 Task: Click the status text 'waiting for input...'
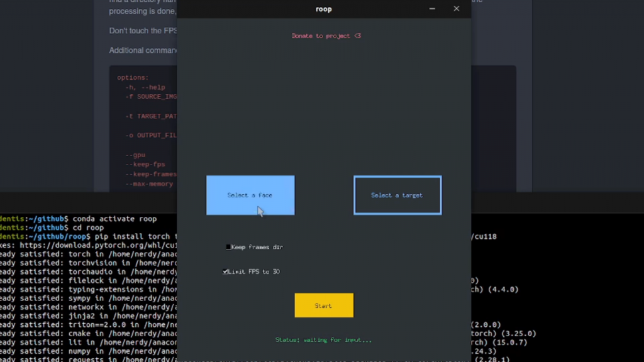point(337,340)
